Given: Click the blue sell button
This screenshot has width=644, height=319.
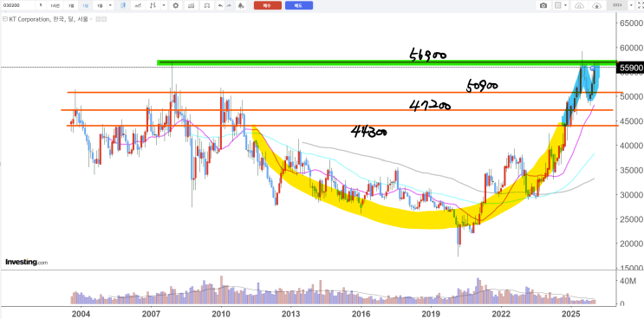Looking at the screenshot, I should [x=298, y=5].
